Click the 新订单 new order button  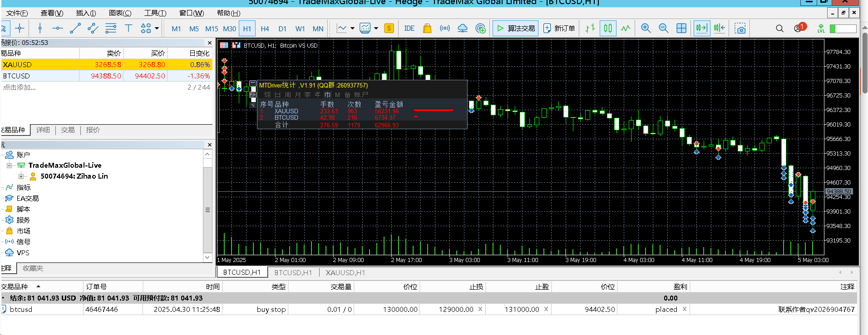pos(559,29)
